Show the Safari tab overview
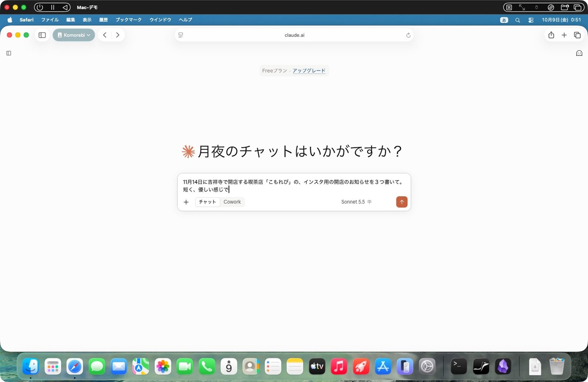The height and width of the screenshot is (382, 588). pyautogui.click(x=577, y=35)
